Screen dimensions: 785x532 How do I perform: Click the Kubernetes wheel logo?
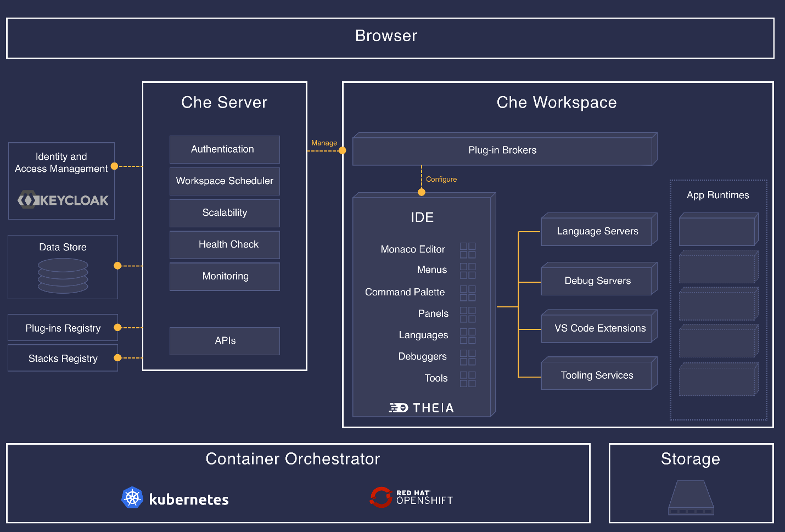pyautogui.click(x=132, y=498)
